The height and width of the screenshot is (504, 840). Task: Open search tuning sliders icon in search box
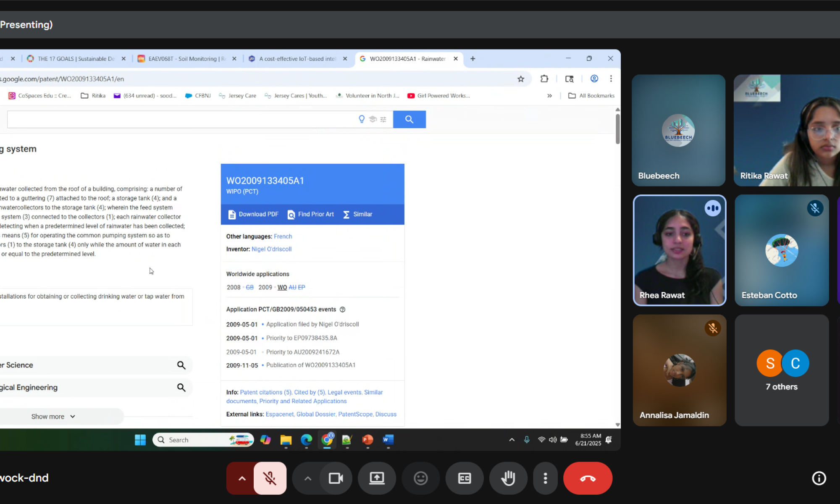click(x=383, y=119)
